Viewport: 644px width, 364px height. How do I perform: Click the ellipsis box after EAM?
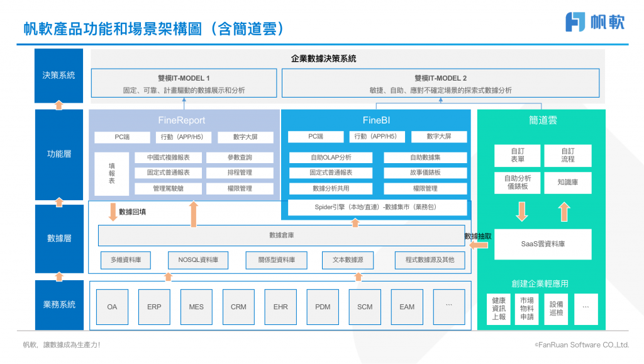click(449, 307)
